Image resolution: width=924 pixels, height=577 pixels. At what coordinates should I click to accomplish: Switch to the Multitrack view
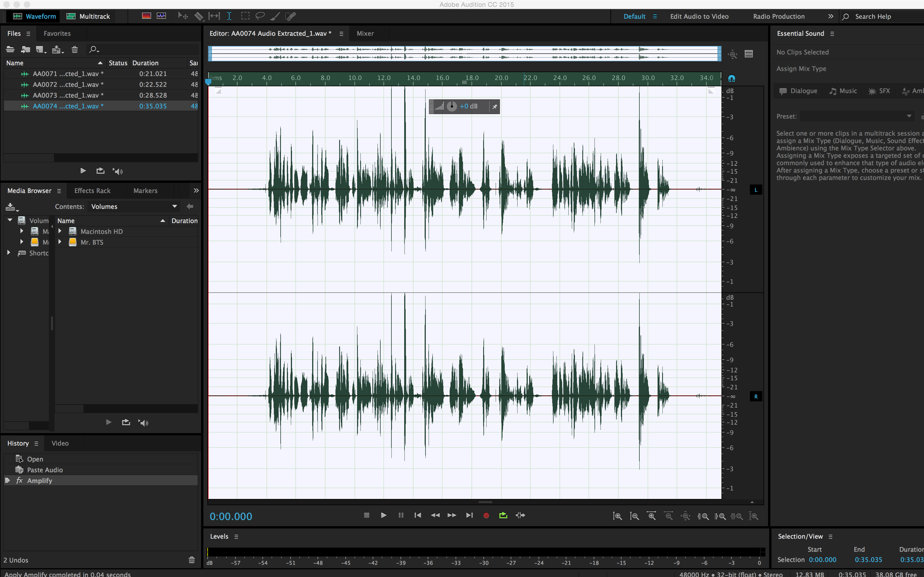click(88, 16)
